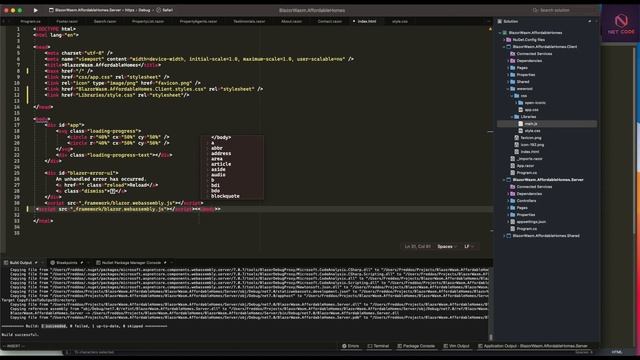Viewport: 640px width, 360px height.
Task: Open the LF line ending dropdown
Action: tap(469, 247)
